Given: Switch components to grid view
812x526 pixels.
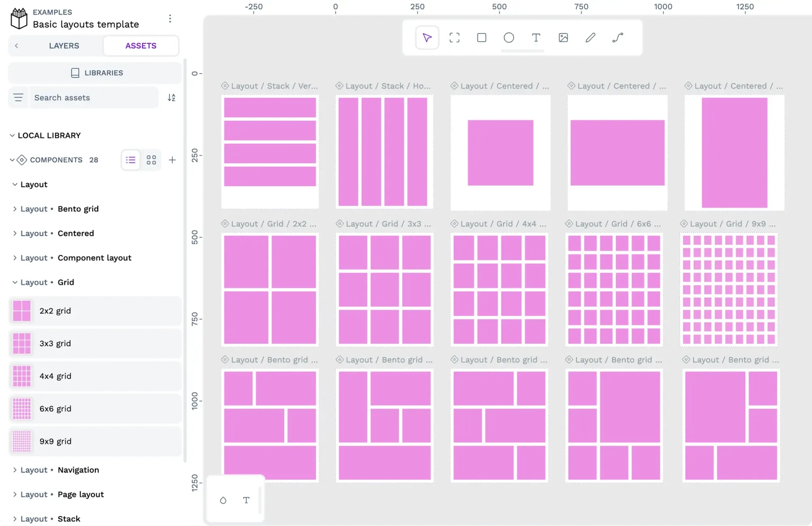Looking at the screenshot, I should pos(151,160).
